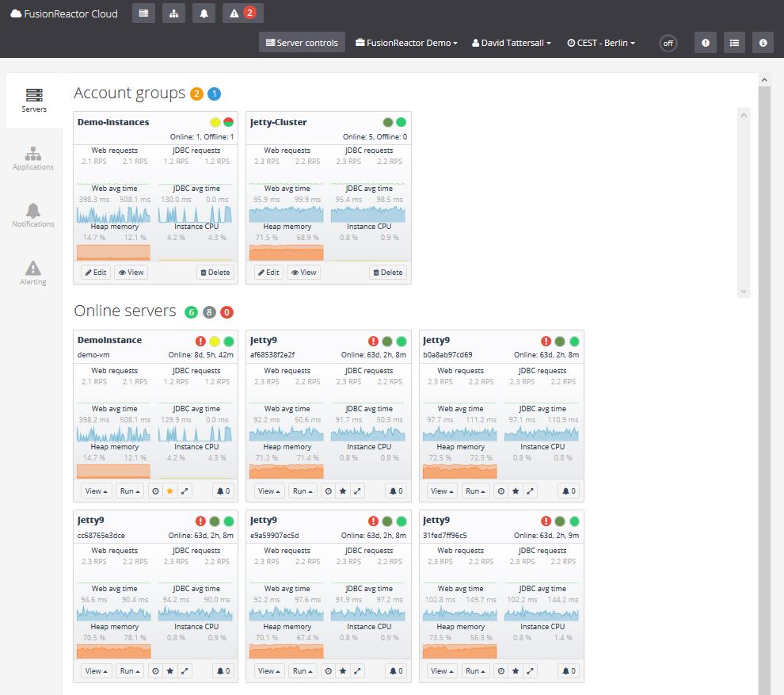Select Notifications in the left sidebar

(x=33, y=216)
